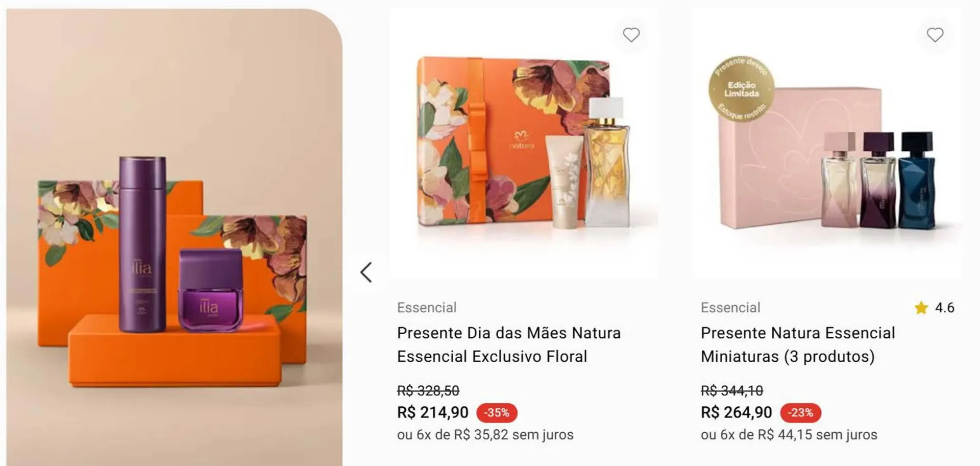This screenshot has height=466, width=980.
Task: Click the crossed-out R$ 344,10 price
Action: pos(732,391)
